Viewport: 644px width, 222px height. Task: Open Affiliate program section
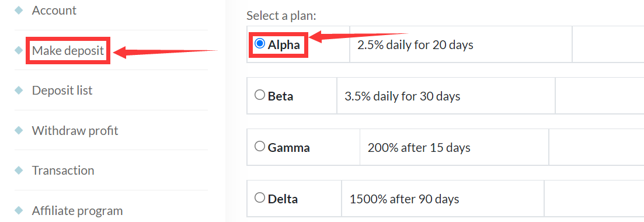77,210
